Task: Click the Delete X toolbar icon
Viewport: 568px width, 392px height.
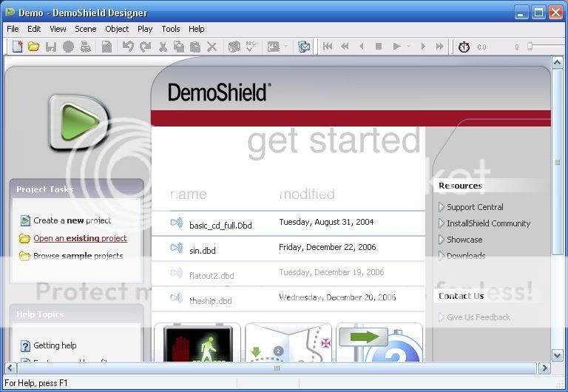Action: [212, 47]
